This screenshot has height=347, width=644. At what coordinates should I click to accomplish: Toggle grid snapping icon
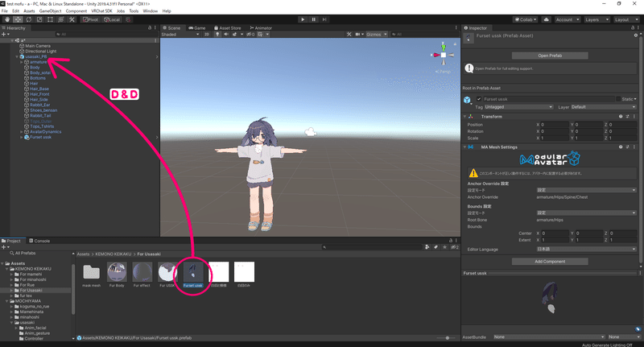(128, 19)
